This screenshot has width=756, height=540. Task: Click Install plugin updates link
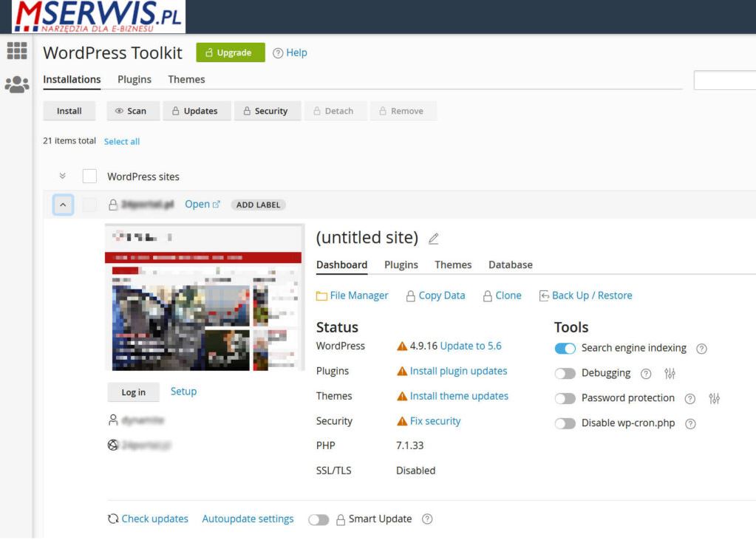pyautogui.click(x=458, y=372)
